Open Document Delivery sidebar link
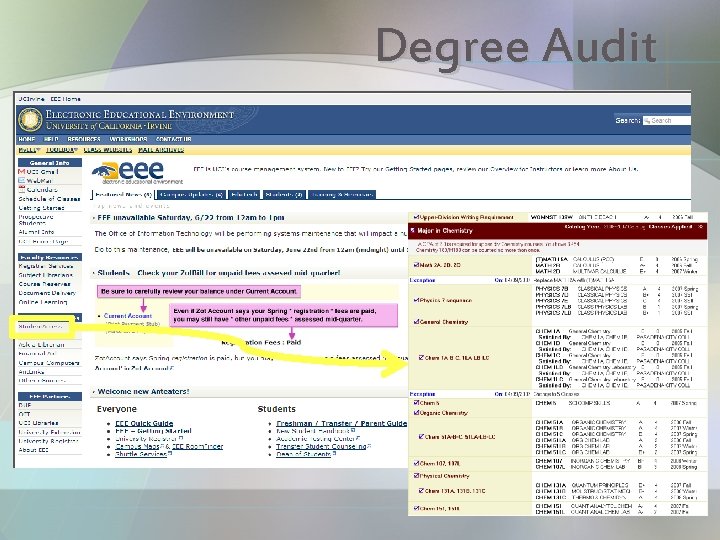The height and width of the screenshot is (540, 720). pyautogui.click(x=47, y=293)
